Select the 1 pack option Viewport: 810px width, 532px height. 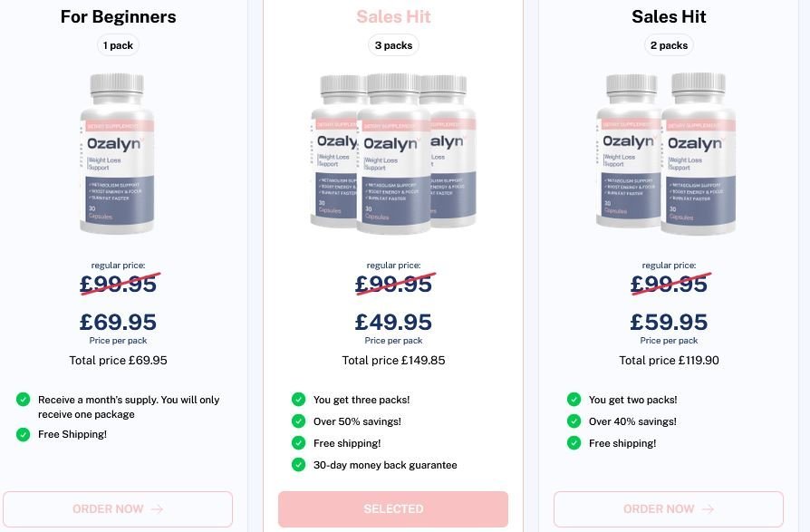pyautogui.click(x=118, y=44)
